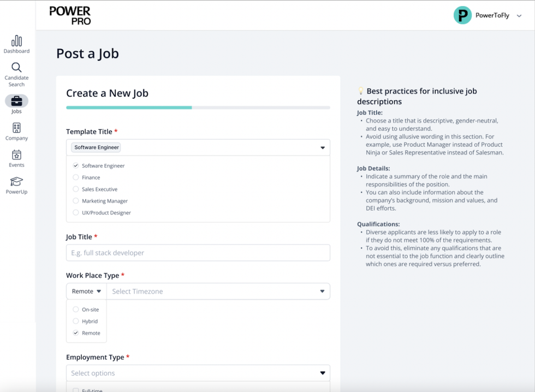Pick the Marketing Manager template option
This screenshot has height=392, width=535.
76,201
